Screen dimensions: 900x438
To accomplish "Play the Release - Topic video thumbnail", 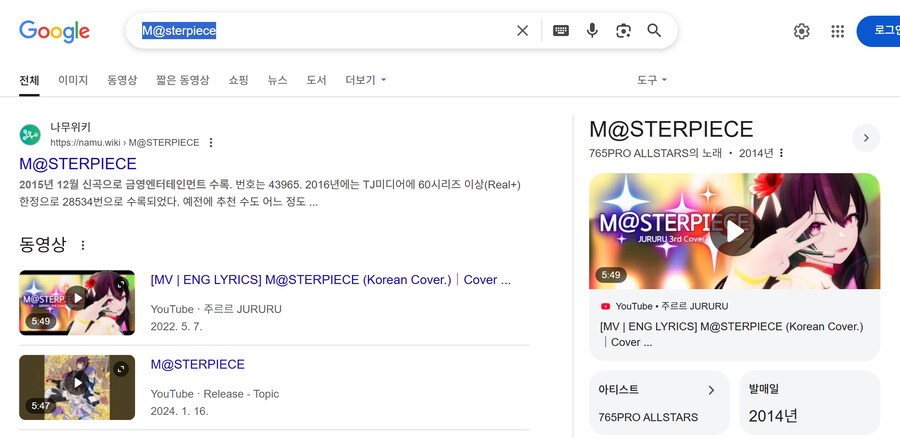I will click(x=77, y=387).
